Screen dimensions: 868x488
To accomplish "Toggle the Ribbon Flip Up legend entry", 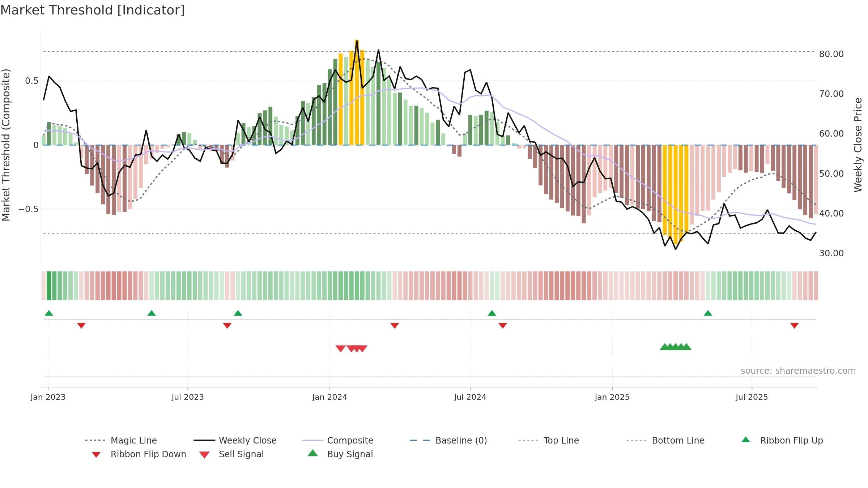I will tap(782, 440).
